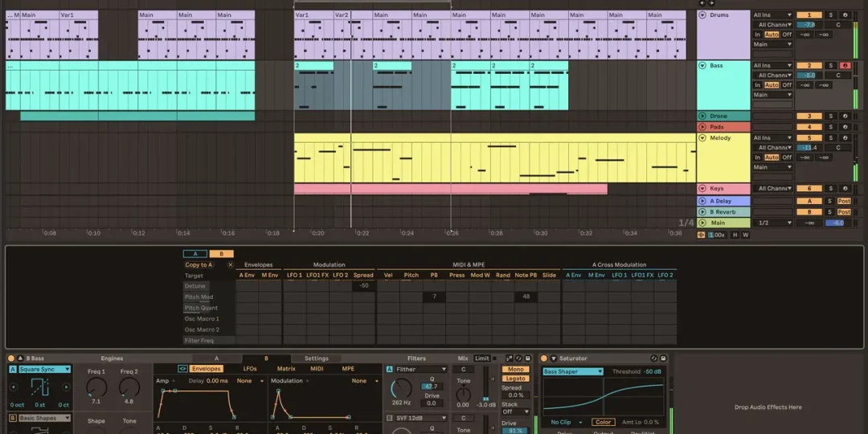Open the Square Sync oscillator type dropdown
Viewport: 868px width, 434px height.
(x=45, y=369)
